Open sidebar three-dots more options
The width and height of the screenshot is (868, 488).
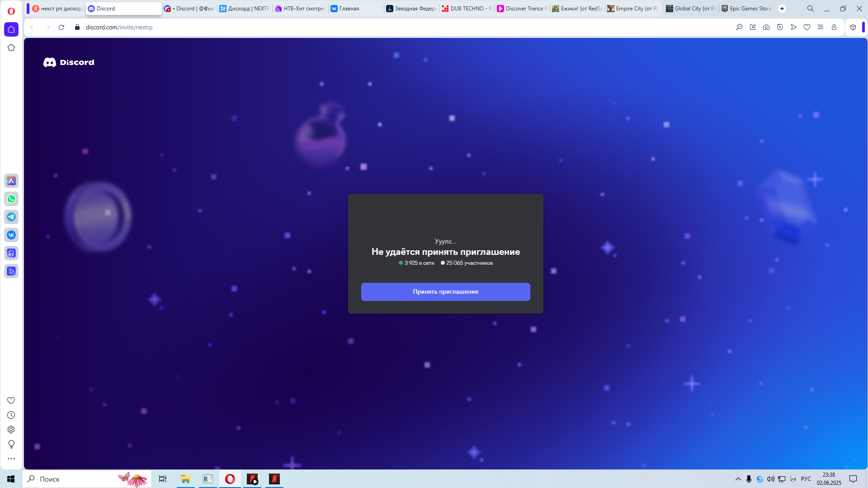11,459
